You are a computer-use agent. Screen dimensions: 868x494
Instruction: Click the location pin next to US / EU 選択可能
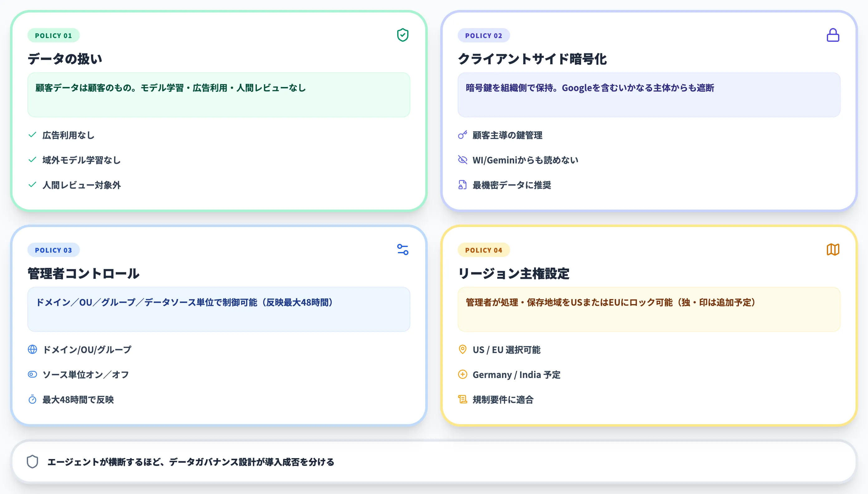click(x=463, y=350)
